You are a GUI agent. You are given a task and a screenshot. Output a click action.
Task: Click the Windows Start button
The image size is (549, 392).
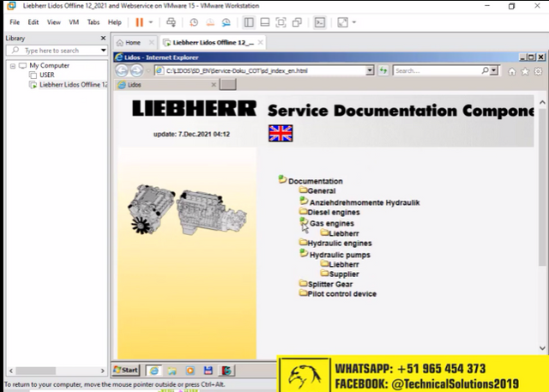pos(125,370)
